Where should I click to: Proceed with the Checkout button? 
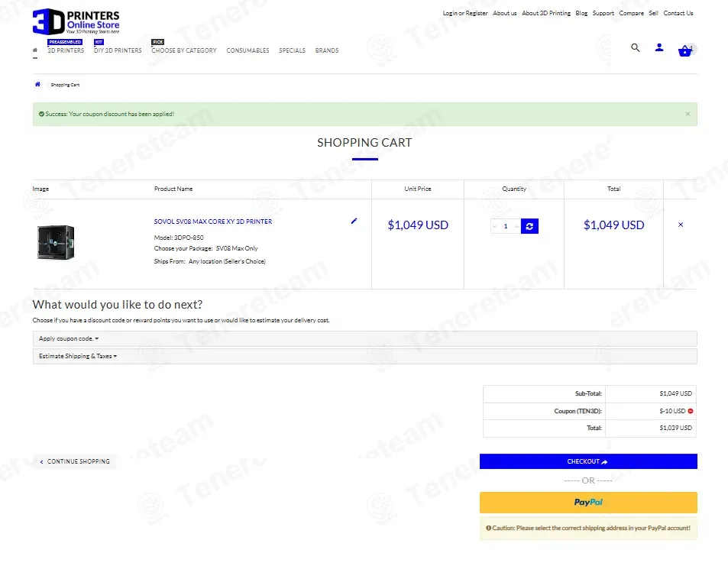pos(588,461)
